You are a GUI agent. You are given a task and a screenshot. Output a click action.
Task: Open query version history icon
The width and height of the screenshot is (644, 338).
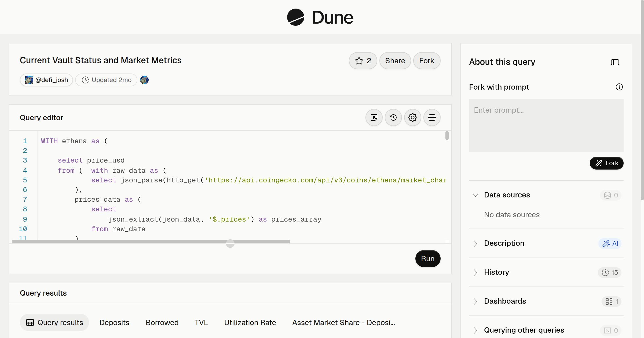point(393,117)
